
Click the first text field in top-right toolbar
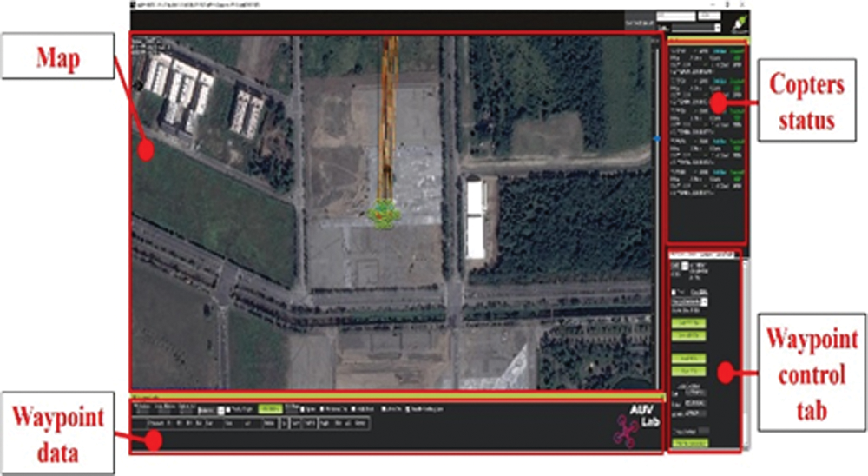point(675,16)
